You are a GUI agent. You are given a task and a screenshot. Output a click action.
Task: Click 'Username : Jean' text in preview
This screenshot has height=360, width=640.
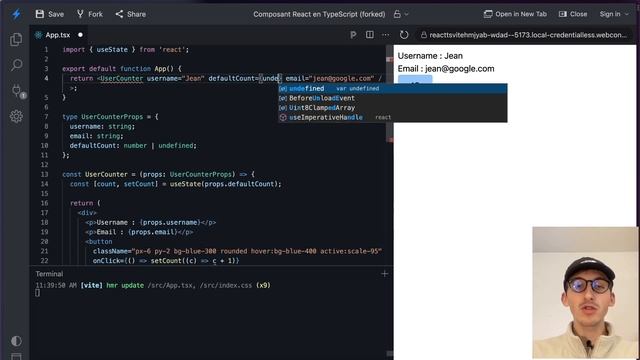(x=430, y=56)
